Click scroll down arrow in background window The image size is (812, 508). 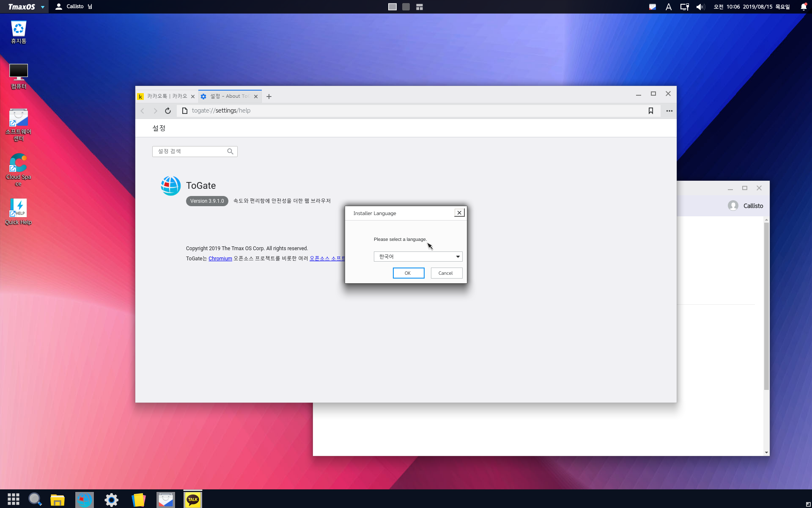coord(766,453)
